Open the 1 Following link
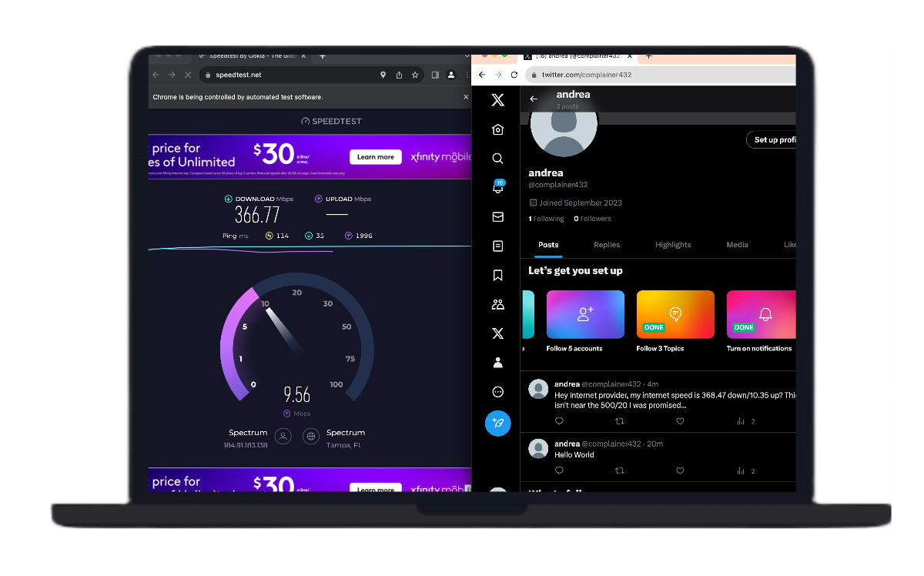This screenshot has width=924, height=576. (546, 219)
